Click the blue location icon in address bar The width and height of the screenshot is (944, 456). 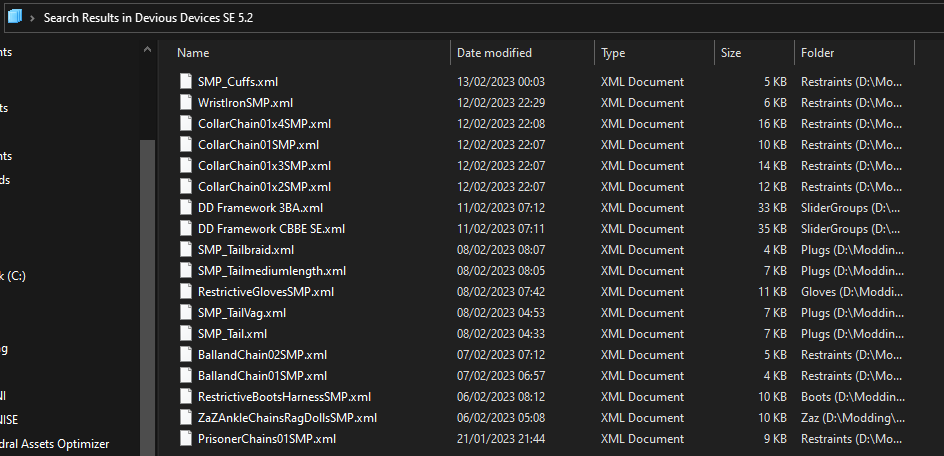[14, 17]
